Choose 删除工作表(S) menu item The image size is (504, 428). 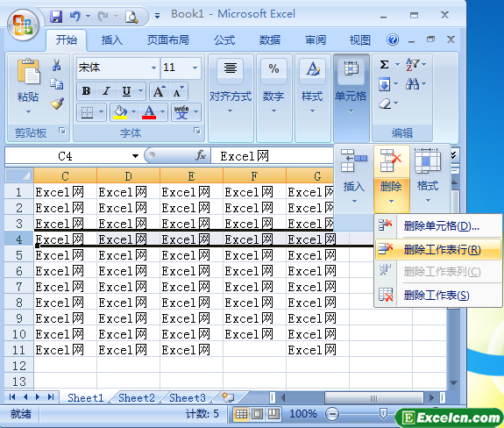[438, 295]
